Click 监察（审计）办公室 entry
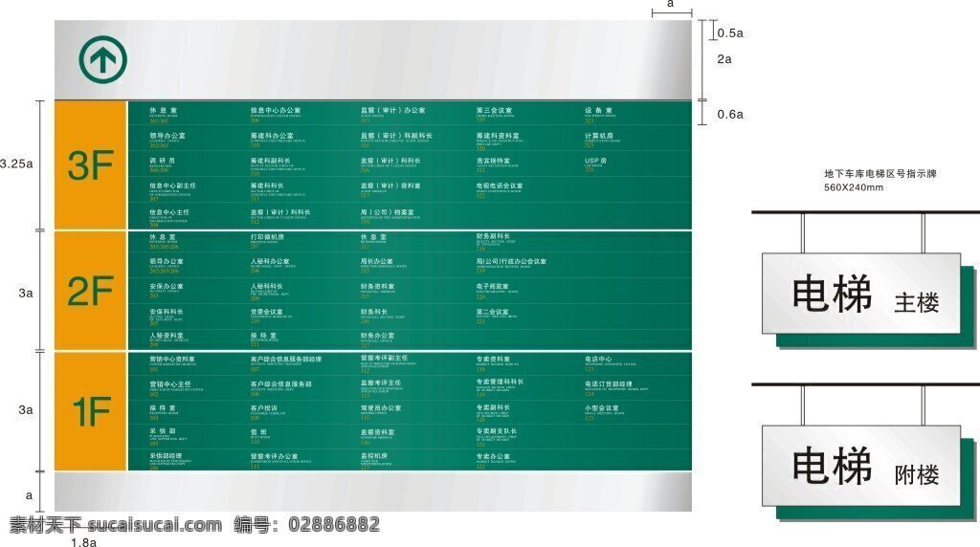980x547 pixels. [x=392, y=110]
